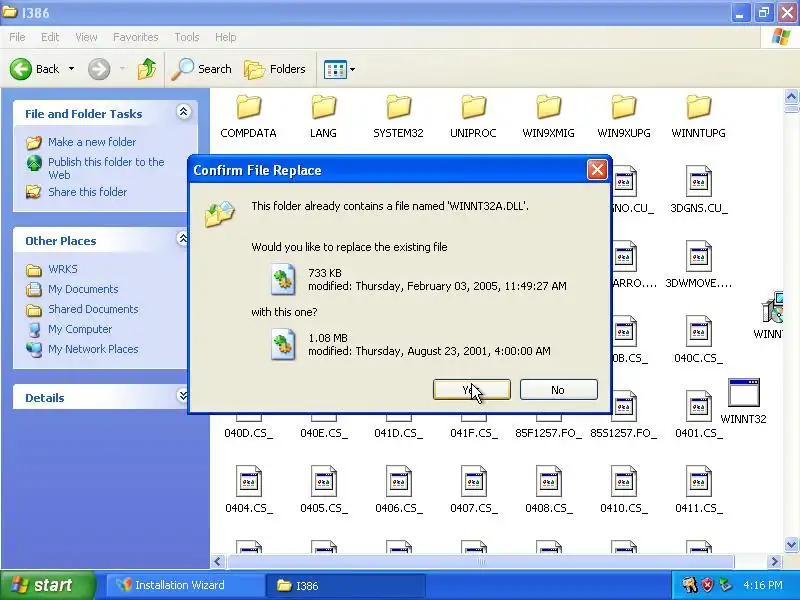800x600 pixels.
Task: Select the SYSTEM32 folder
Action: pos(398,116)
